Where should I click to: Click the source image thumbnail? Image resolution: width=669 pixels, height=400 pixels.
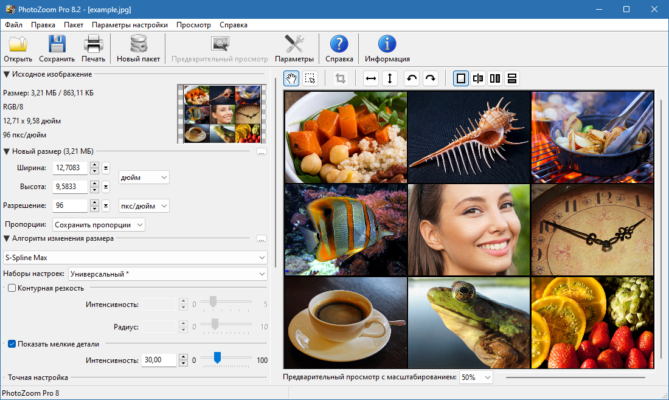pos(222,113)
